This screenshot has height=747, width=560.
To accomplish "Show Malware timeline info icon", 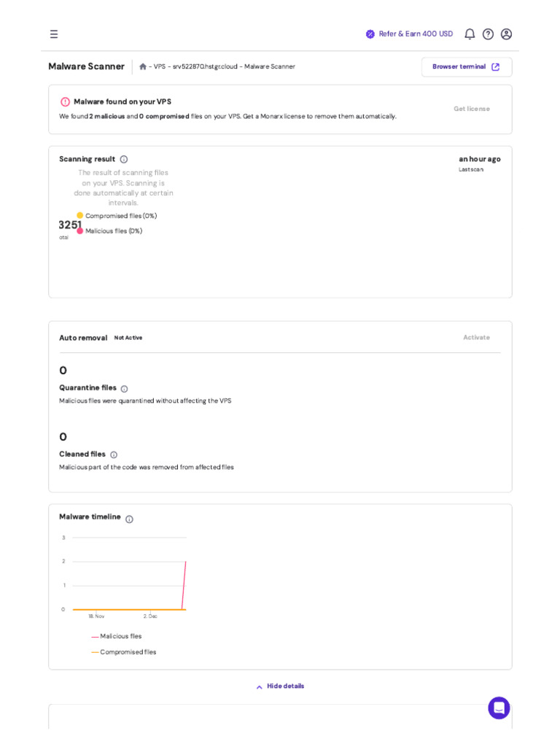I will pos(129,519).
